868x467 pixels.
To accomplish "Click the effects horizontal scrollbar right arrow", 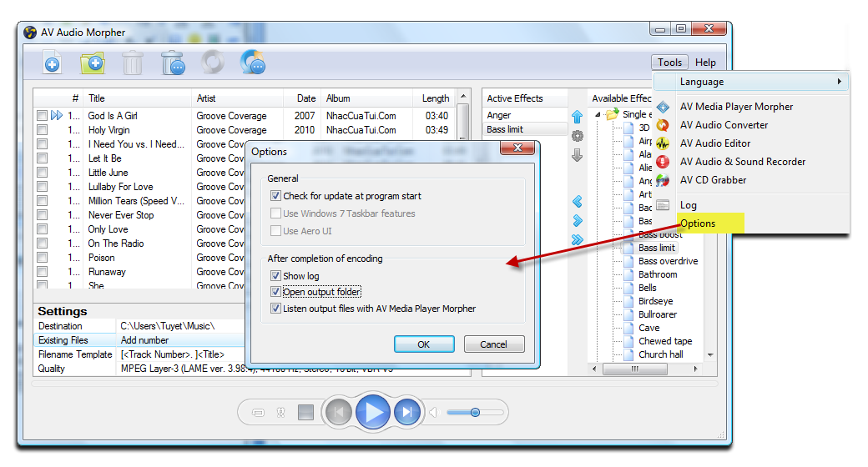I will [x=696, y=369].
